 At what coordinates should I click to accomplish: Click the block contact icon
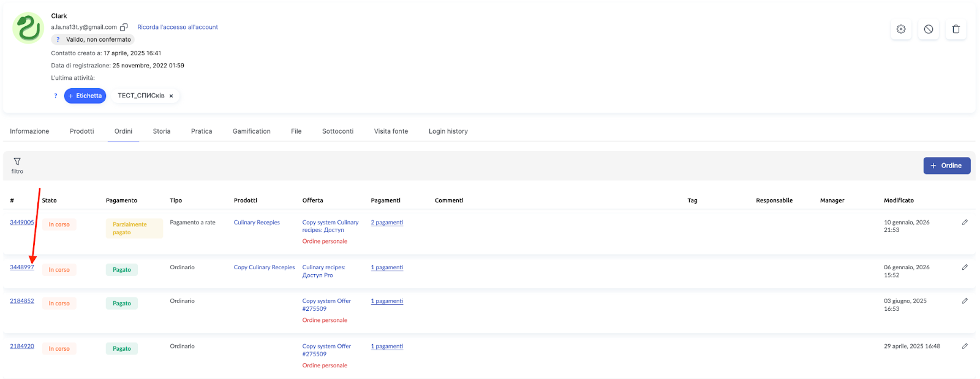(x=929, y=29)
